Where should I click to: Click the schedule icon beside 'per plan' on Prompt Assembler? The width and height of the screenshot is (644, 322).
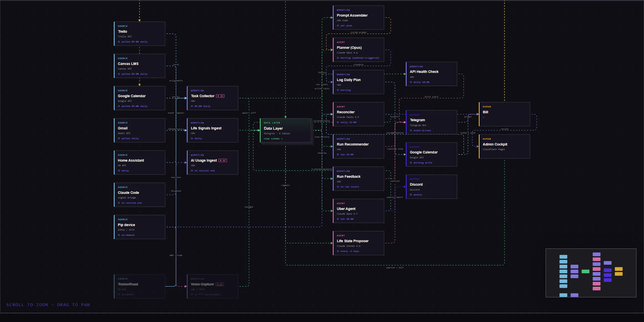tap(338, 26)
